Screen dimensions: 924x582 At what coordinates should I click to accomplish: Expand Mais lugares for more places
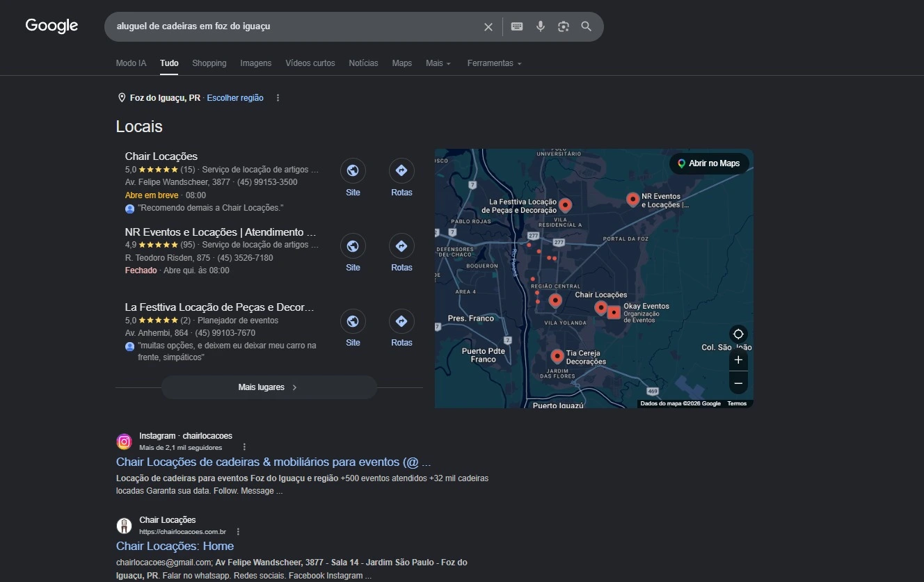tap(269, 387)
